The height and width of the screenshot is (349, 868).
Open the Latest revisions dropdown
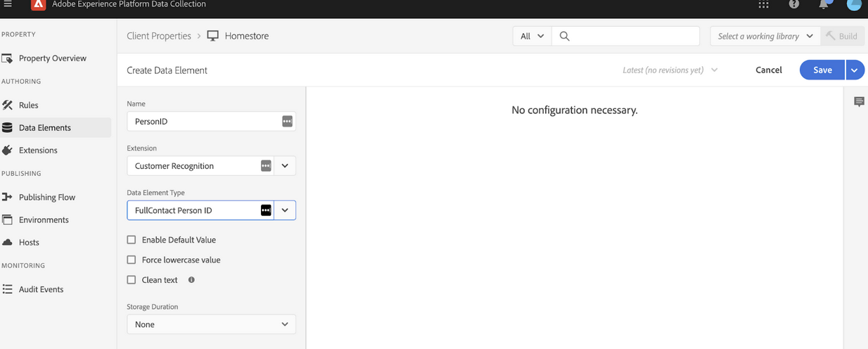tap(670, 70)
